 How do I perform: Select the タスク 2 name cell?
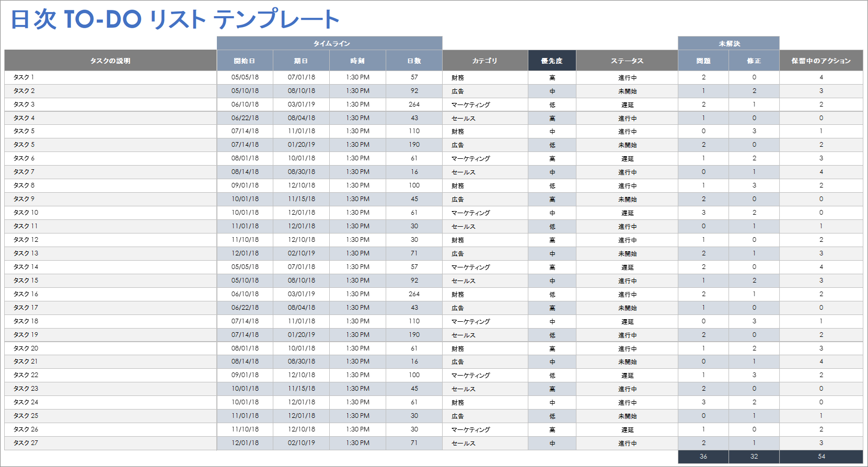[110, 91]
